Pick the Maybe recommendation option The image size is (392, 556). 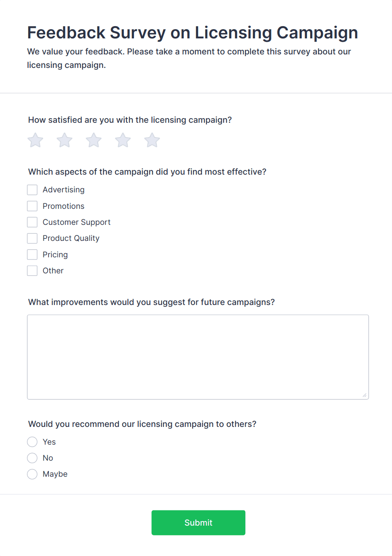click(32, 474)
